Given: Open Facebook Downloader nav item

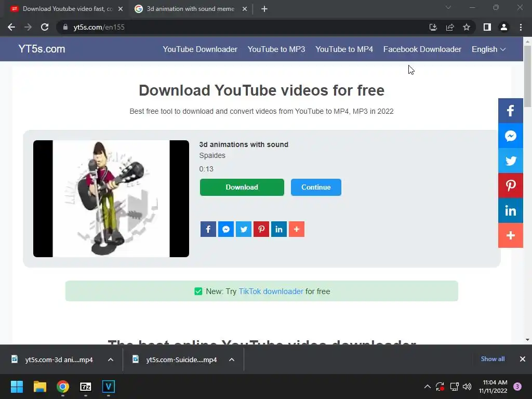Looking at the screenshot, I should (x=422, y=49).
